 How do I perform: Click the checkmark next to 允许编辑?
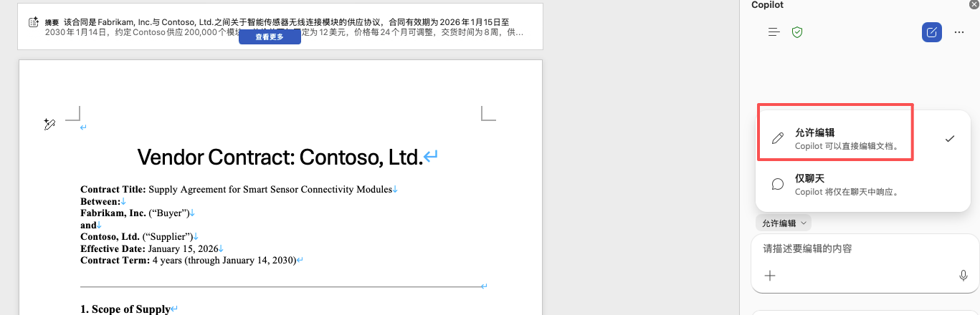(x=950, y=138)
